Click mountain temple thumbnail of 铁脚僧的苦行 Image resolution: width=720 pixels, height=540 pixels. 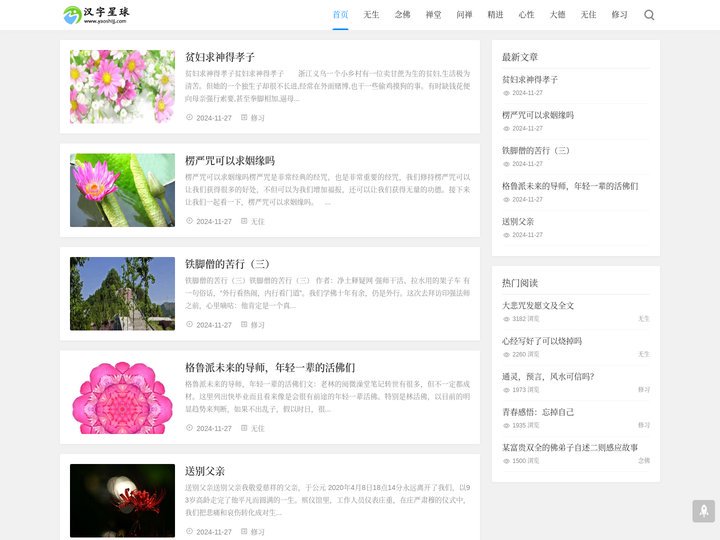point(122,293)
